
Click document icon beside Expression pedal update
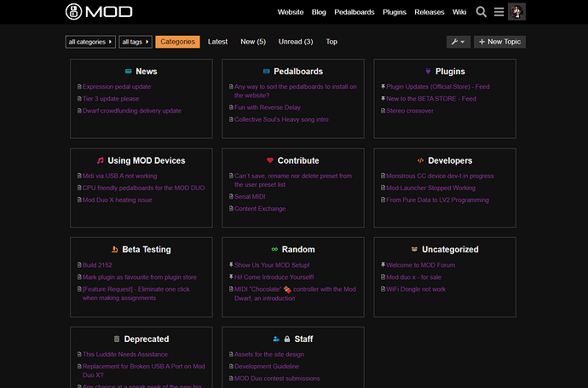(x=79, y=87)
